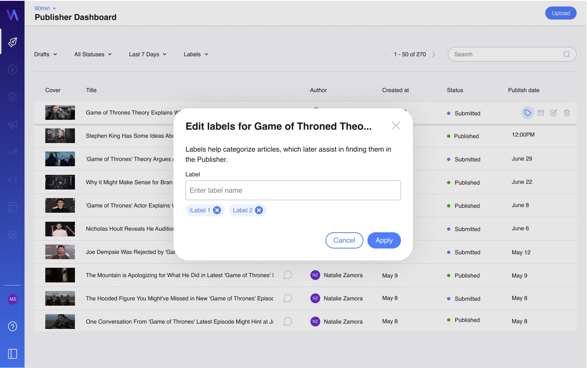Click the Author column header
The width and height of the screenshot is (588, 368).
click(x=318, y=90)
